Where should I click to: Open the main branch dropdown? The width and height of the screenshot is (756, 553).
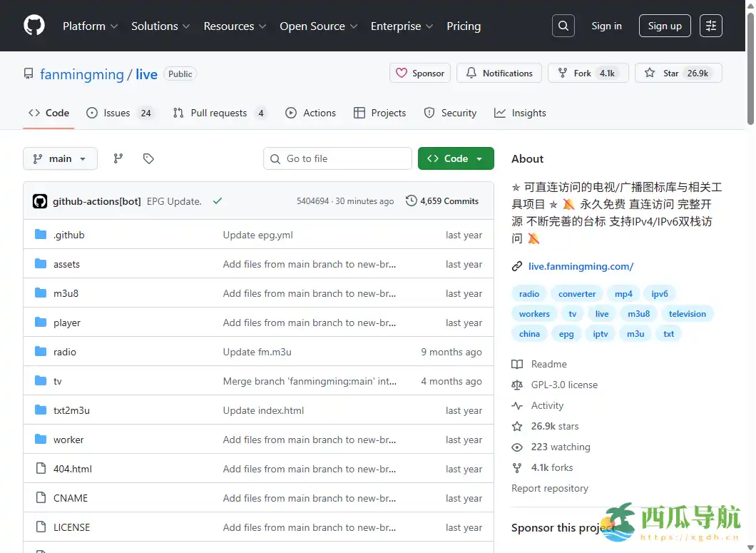coord(60,158)
